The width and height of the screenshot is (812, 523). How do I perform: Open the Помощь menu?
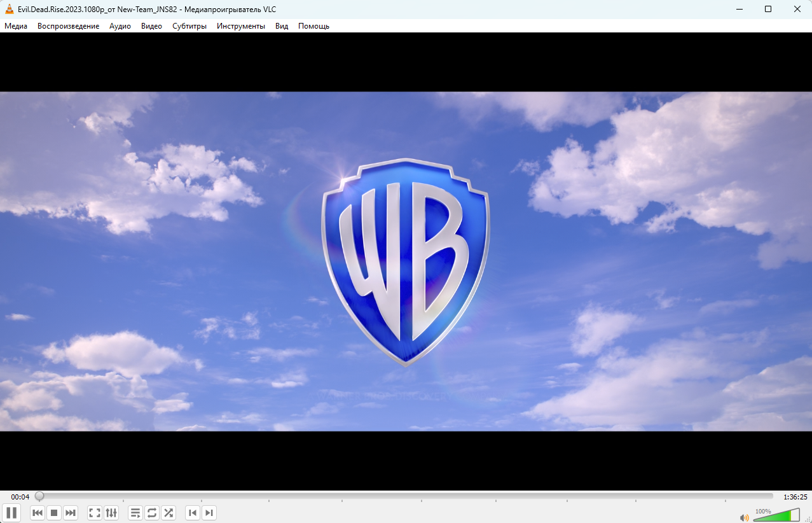coord(313,26)
